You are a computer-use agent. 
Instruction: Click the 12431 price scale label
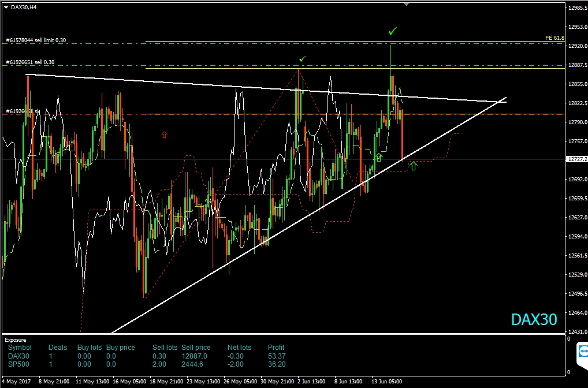tap(578, 332)
